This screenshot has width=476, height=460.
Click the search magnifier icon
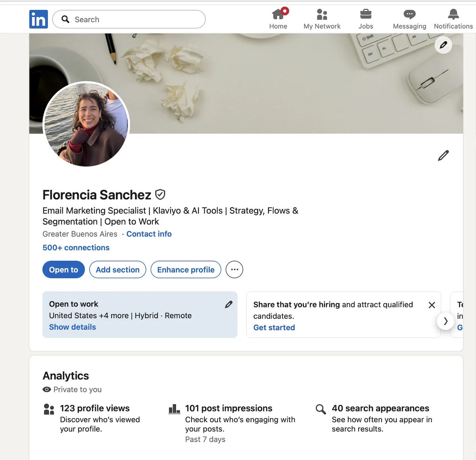pos(65,19)
